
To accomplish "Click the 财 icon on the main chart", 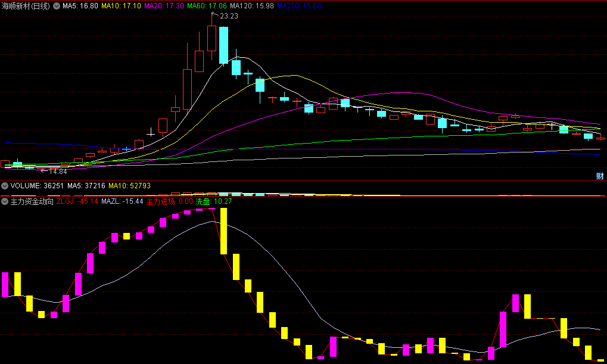I will click(x=600, y=176).
